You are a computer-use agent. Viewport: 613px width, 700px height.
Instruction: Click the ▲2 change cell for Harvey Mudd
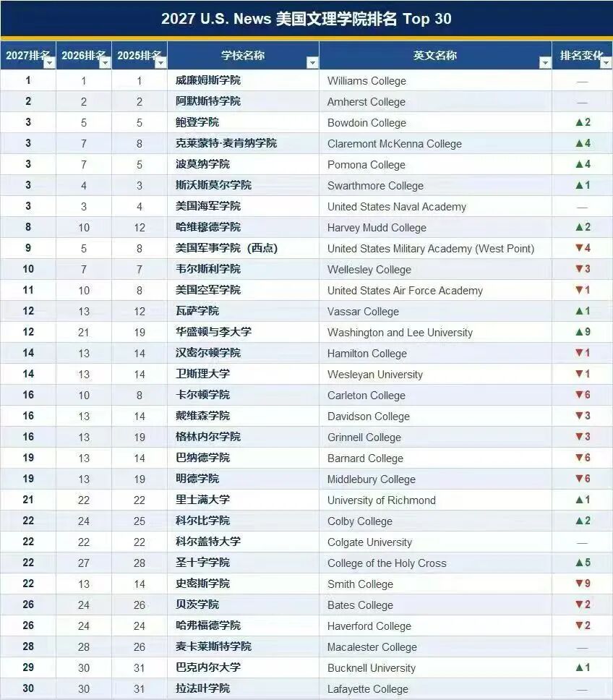(582, 228)
